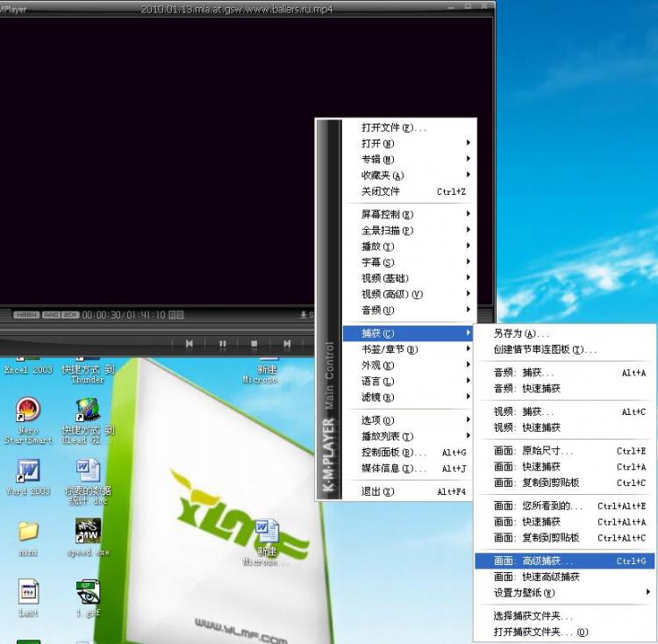
Task: Open the 滤镜(R) submenu
Action: 408,397
